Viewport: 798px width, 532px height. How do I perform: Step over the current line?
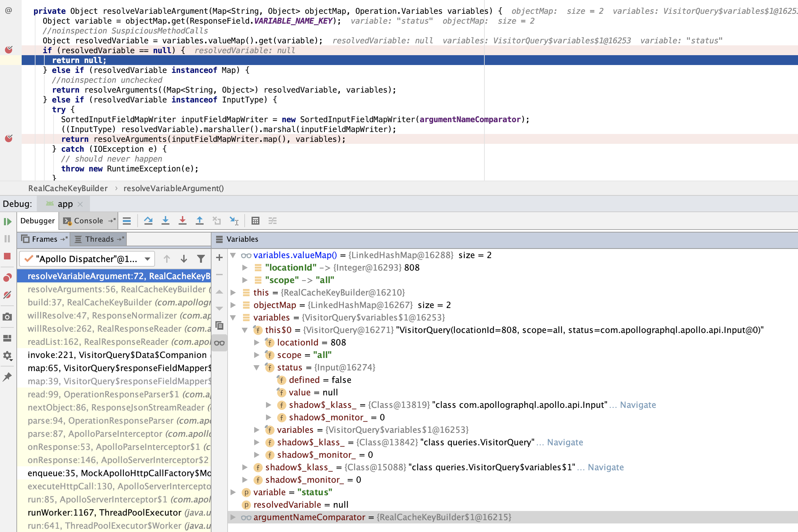149,221
